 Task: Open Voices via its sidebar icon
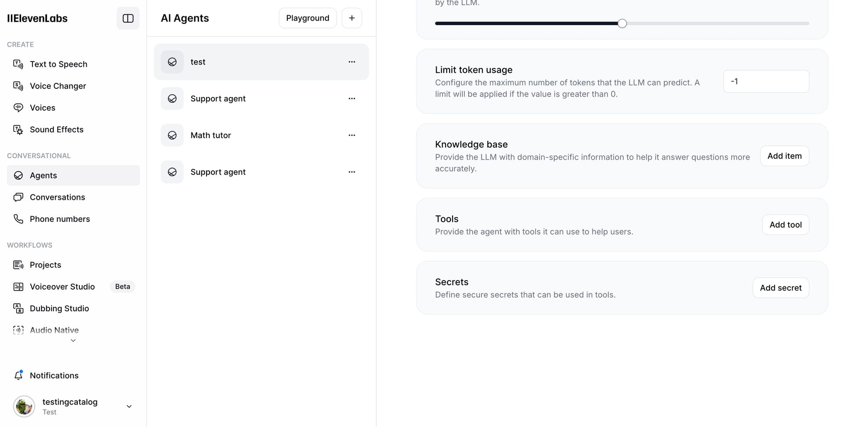pos(18,108)
